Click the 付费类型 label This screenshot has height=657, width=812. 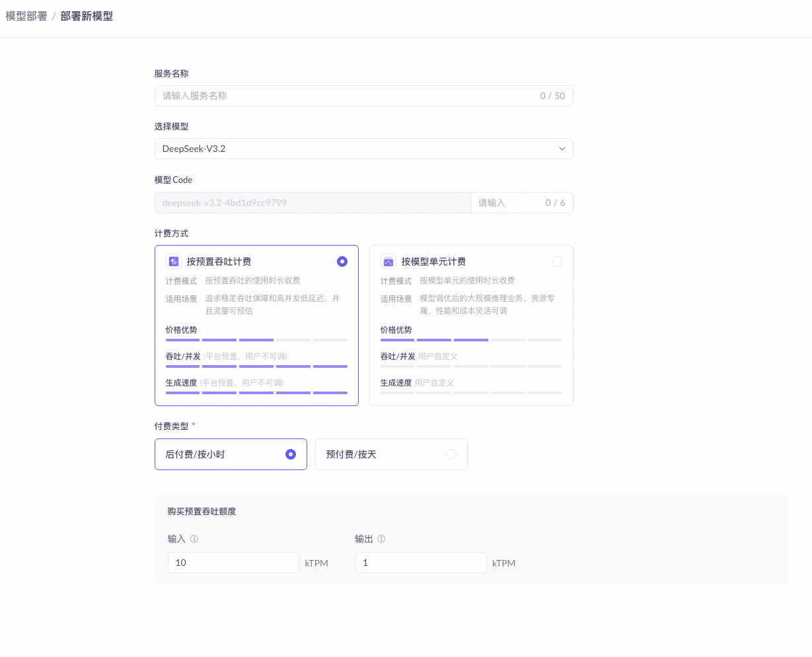pyautogui.click(x=171, y=426)
